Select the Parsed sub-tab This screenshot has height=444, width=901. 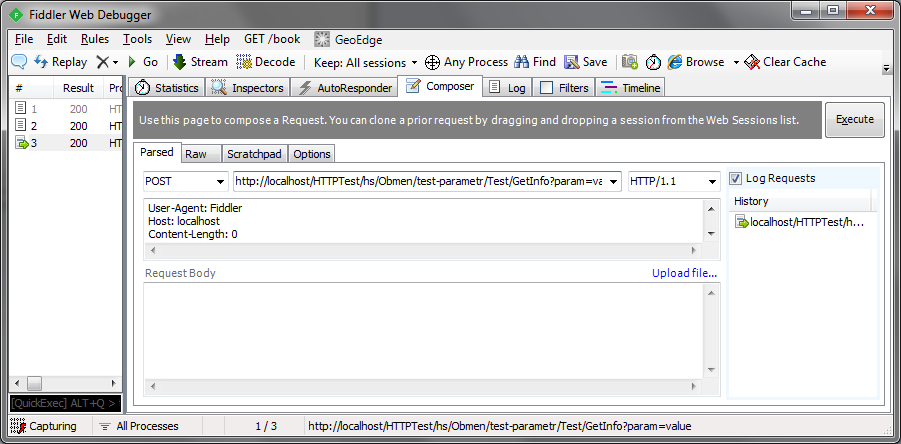[x=157, y=152]
